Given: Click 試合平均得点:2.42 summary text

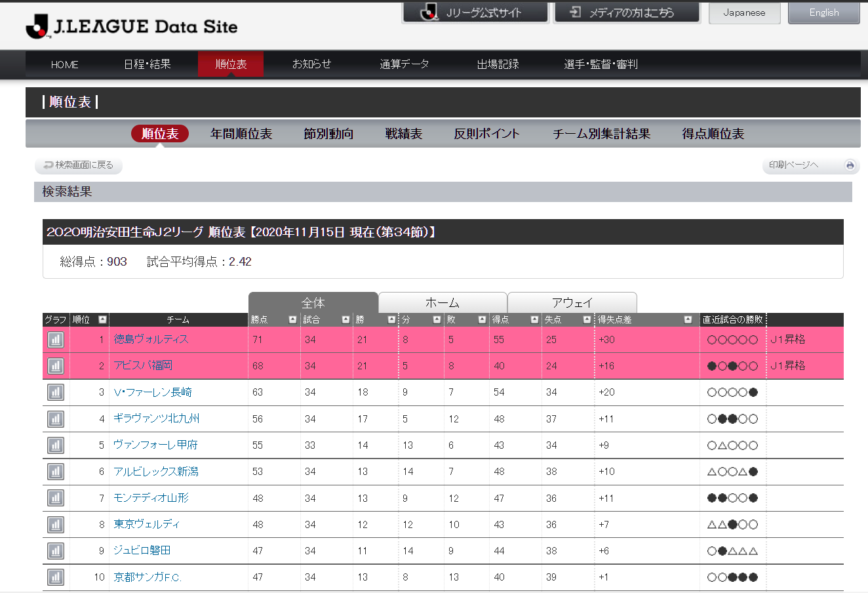Looking at the screenshot, I should pos(199,262).
